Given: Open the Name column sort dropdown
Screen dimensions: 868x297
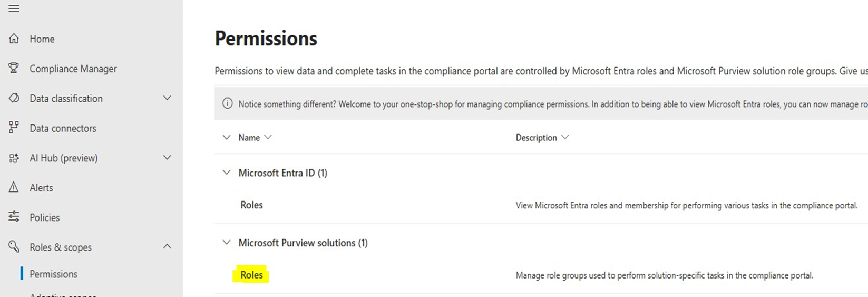Looking at the screenshot, I should tap(268, 137).
